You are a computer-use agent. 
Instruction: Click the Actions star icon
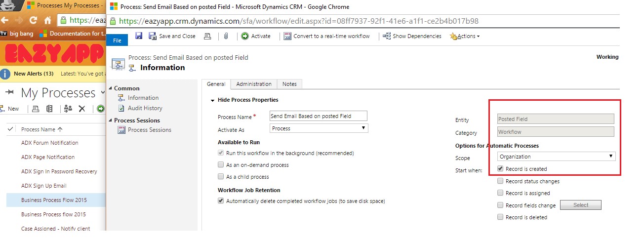point(453,36)
